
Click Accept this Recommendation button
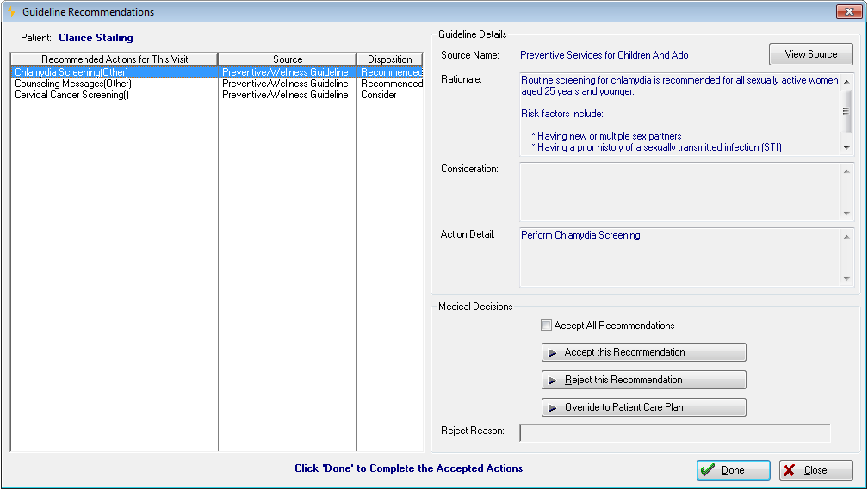pyautogui.click(x=644, y=352)
